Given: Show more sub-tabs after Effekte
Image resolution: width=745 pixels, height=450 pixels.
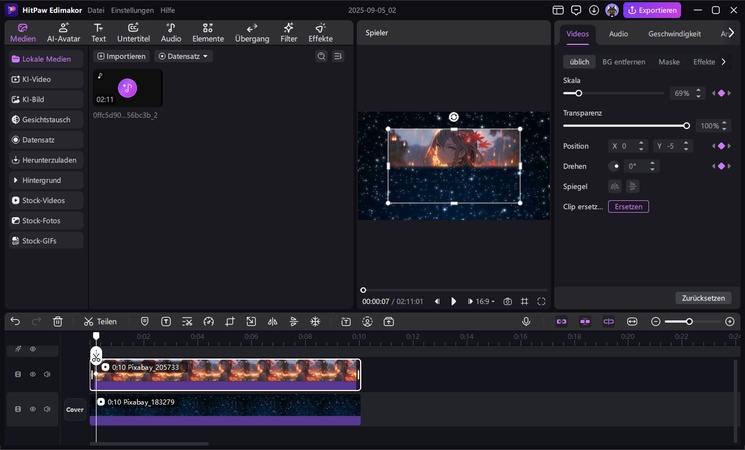Looking at the screenshot, I should pos(724,62).
